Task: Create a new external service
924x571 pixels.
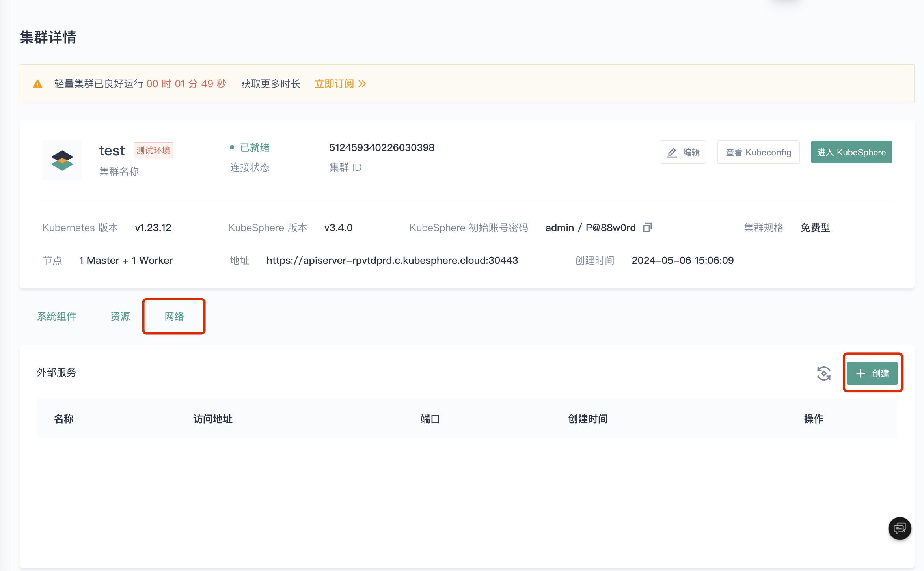Action: (x=872, y=373)
